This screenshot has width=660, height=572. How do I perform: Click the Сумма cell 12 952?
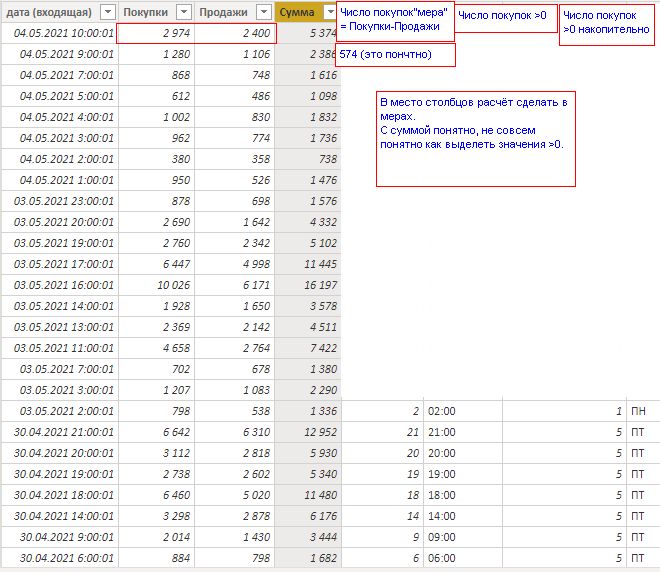coord(308,432)
